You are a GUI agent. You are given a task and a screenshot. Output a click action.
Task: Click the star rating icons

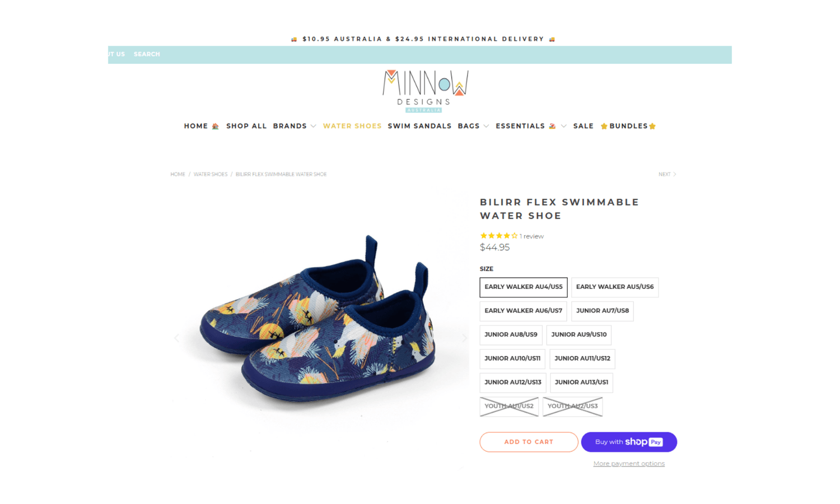(x=498, y=236)
